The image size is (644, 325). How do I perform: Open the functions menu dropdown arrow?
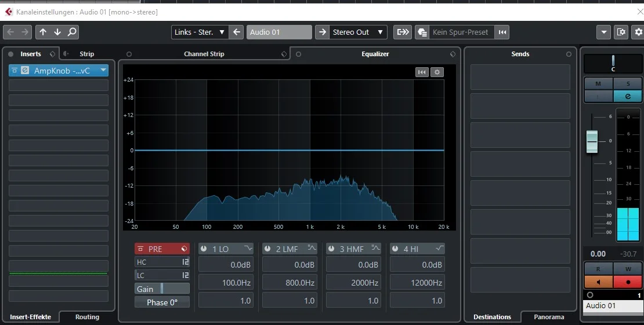[x=603, y=32]
